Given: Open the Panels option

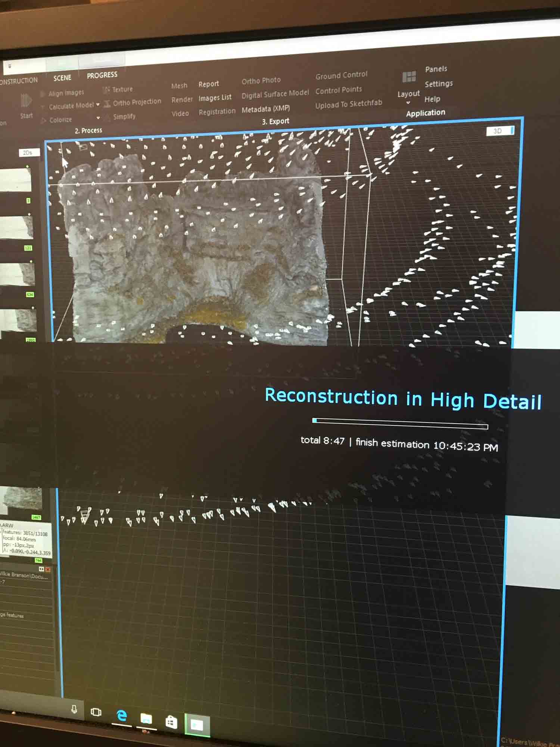Looking at the screenshot, I should tap(436, 69).
